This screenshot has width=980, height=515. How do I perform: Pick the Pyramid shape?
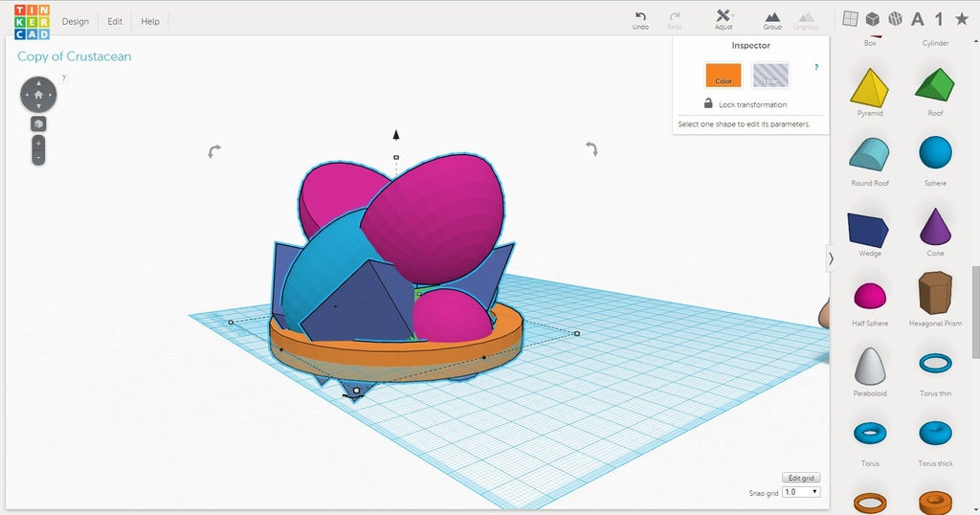(x=869, y=92)
